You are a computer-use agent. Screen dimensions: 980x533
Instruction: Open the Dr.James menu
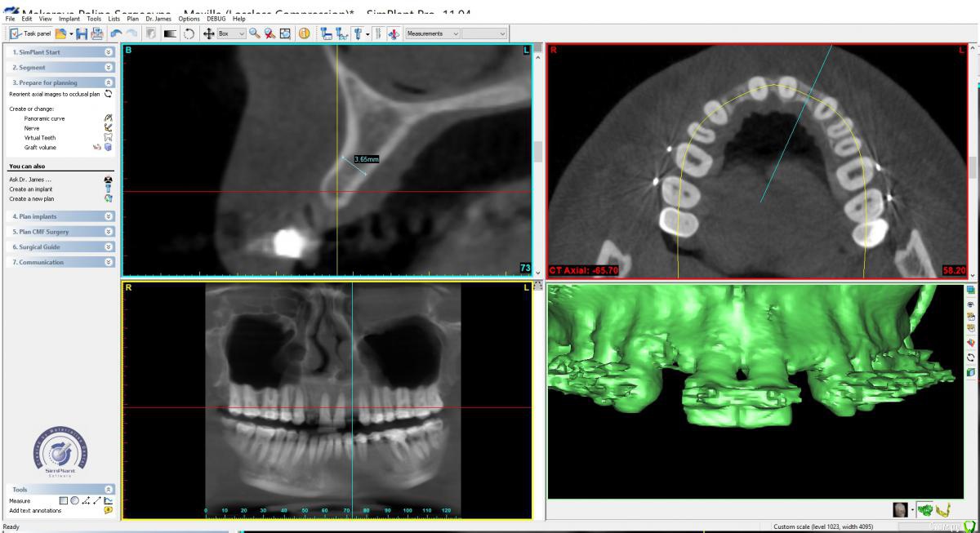click(x=158, y=19)
